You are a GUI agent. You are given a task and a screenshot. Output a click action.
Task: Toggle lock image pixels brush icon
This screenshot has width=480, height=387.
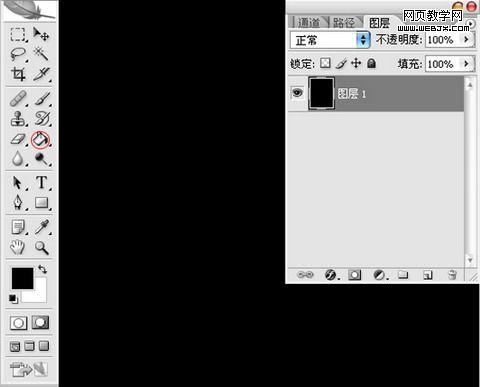coord(341,63)
